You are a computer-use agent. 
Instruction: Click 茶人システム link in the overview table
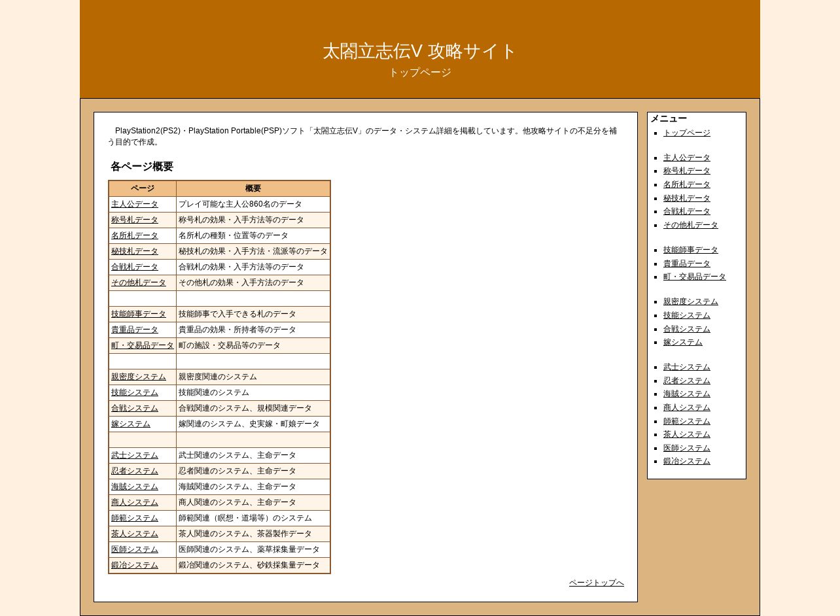point(134,534)
